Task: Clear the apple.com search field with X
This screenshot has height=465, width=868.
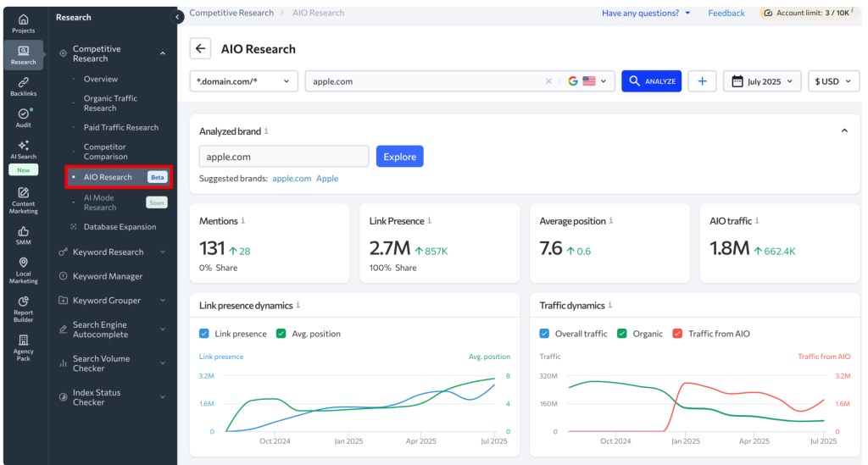Action: tap(548, 81)
